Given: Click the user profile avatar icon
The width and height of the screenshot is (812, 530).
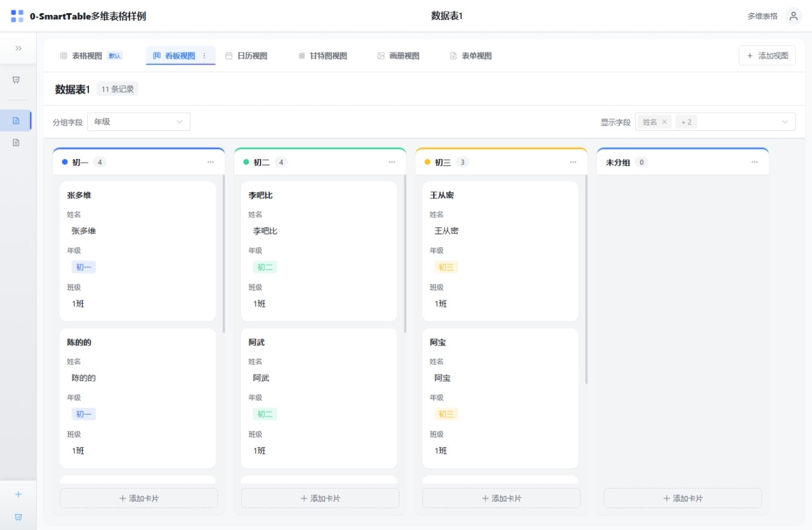Looking at the screenshot, I should 793,16.
